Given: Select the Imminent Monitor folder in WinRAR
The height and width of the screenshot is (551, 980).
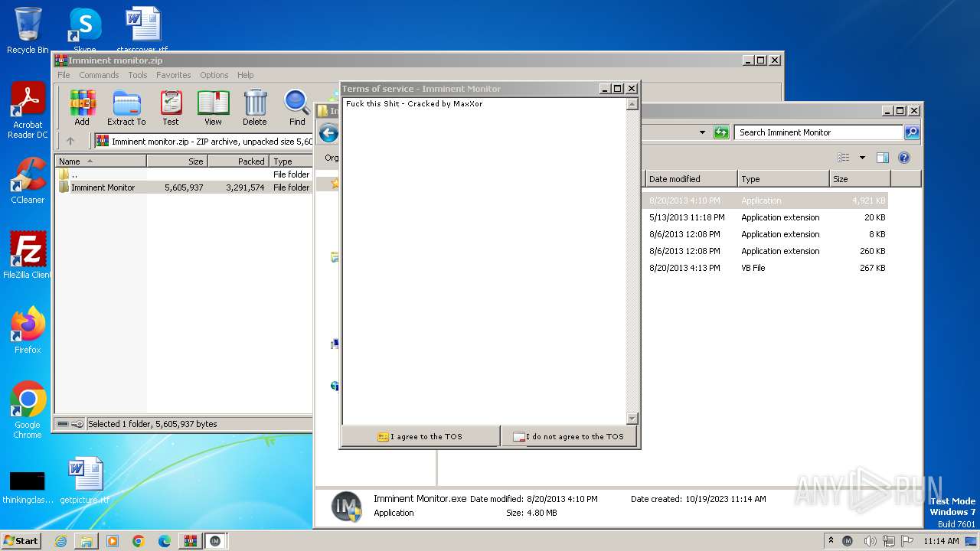Looking at the screenshot, I should pos(184,187).
